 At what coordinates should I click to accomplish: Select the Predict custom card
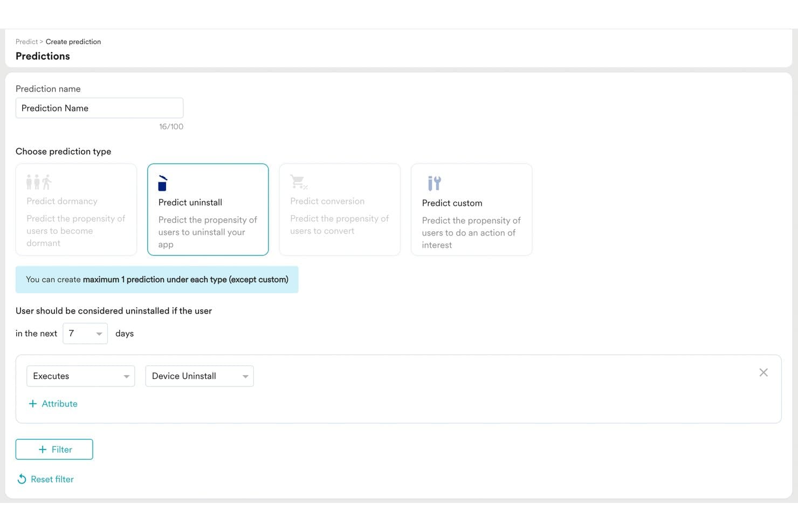472,210
